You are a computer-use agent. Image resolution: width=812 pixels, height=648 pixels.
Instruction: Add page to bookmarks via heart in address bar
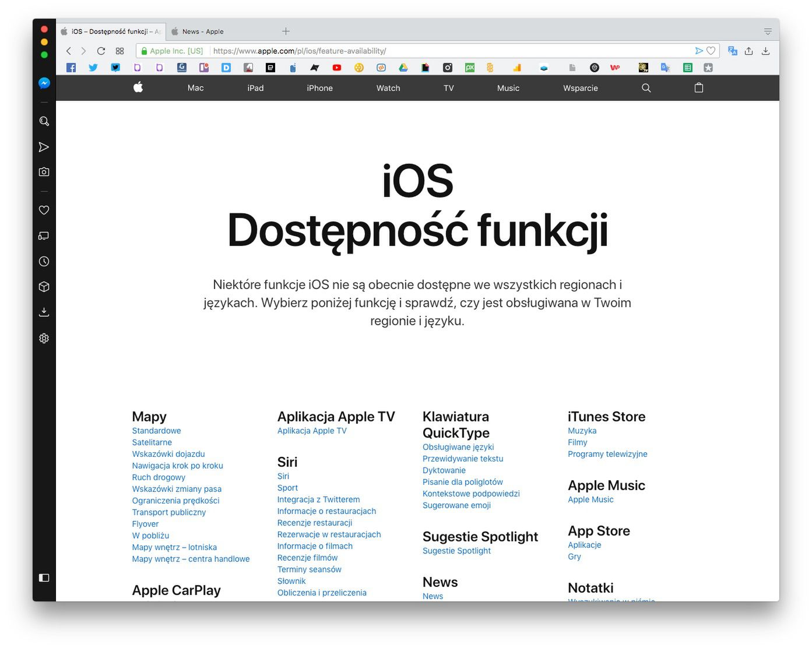click(x=711, y=51)
